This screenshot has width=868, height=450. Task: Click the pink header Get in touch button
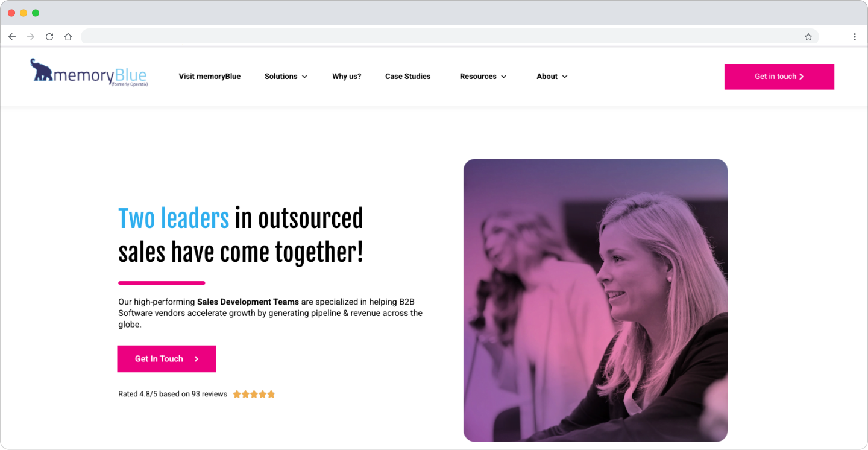[x=779, y=77]
